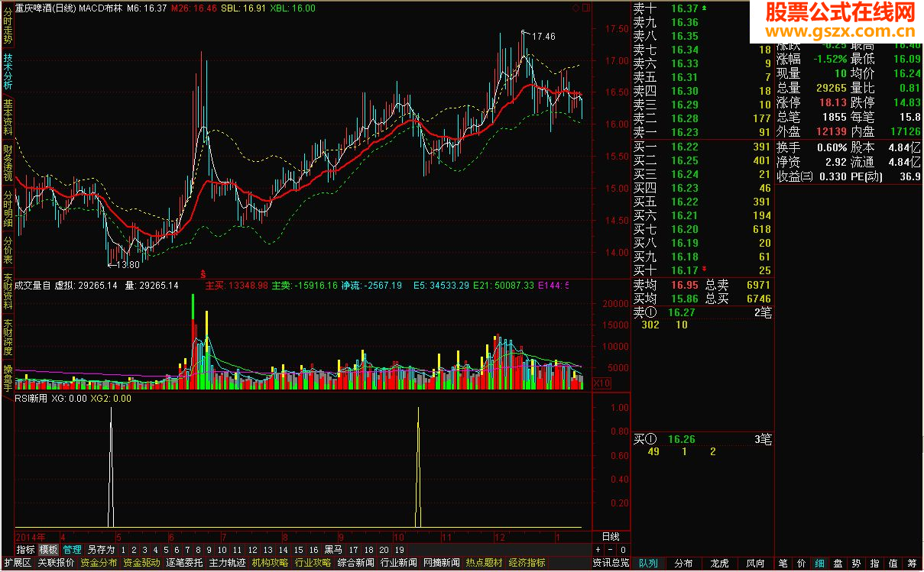Image resolution: width=924 pixels, height=572 pixels.
Task: Switch to indicator template 19
Action: coord(399,549)
